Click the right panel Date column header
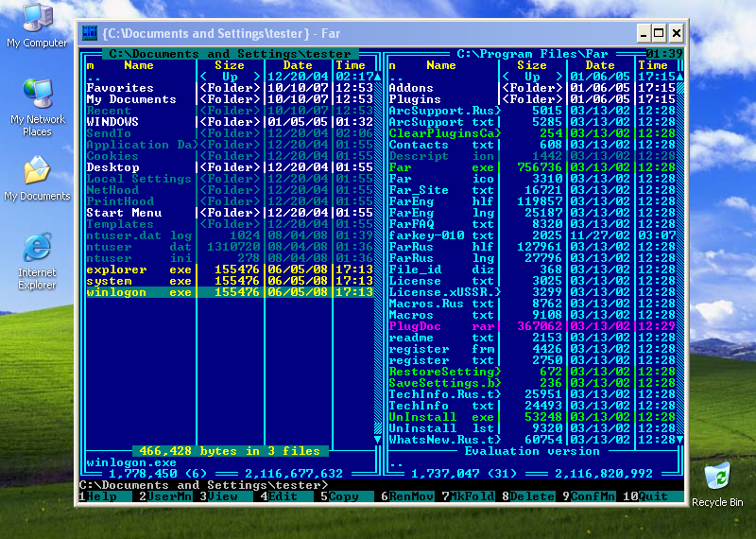Screen dimensions: 756x539 [x=600, y=65]
